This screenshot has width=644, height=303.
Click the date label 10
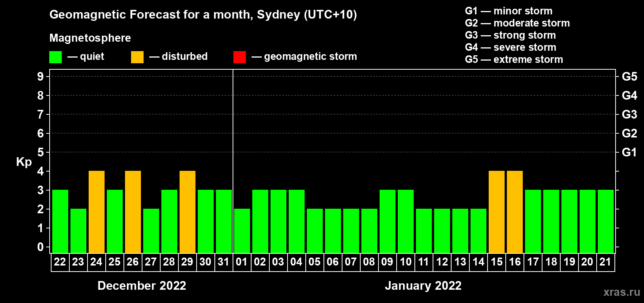click(x=405, y=262)
